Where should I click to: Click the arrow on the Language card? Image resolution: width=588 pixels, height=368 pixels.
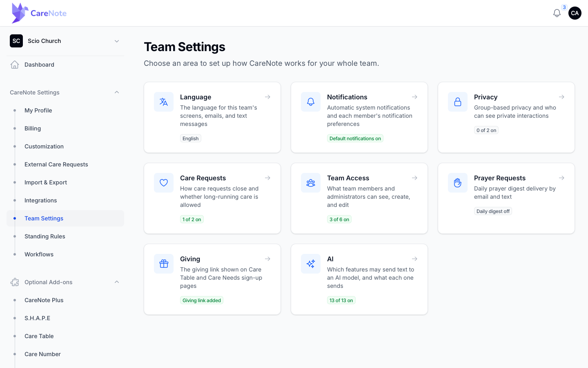[x=267, y=97]
